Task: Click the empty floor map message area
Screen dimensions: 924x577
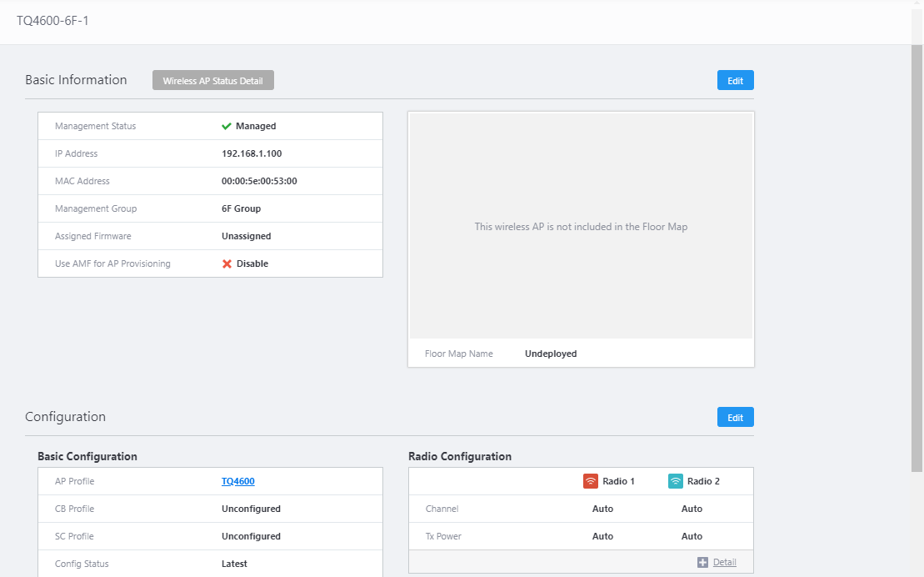Action: click(x=581, y=227)
